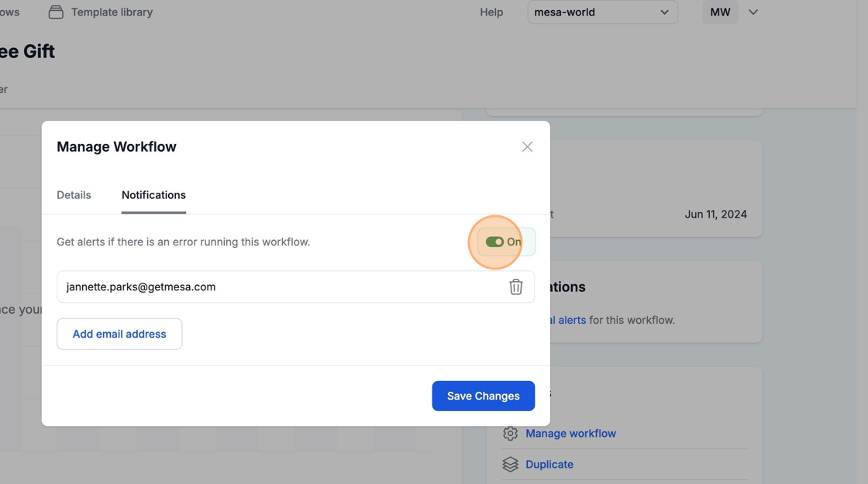Go to the partially visible Workflows nav item
The height and width of the screenshot is (484, 868).
[x=9, y=12]
